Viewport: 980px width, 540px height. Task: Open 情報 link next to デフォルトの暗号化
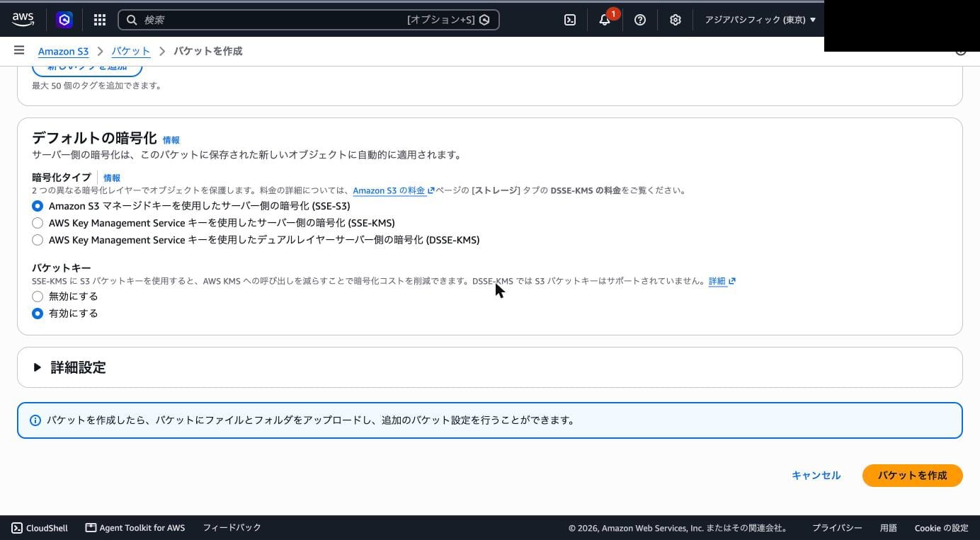(x=171, y=140)
